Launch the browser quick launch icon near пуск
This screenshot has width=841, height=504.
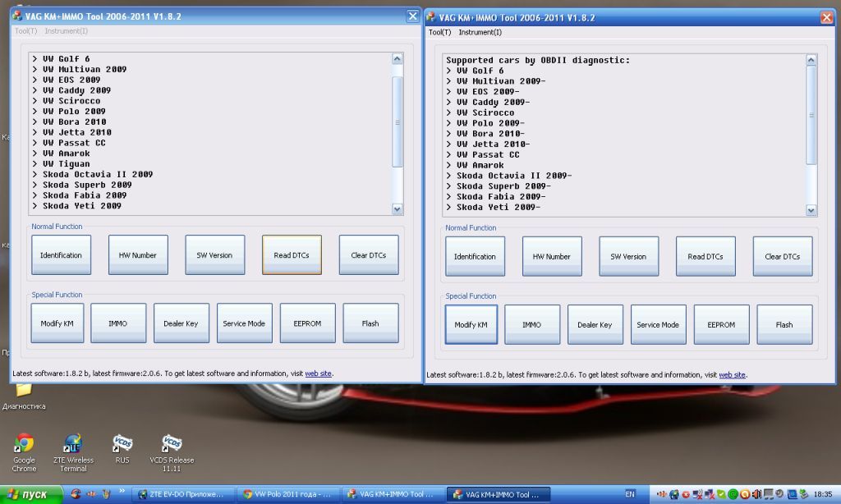76,494
